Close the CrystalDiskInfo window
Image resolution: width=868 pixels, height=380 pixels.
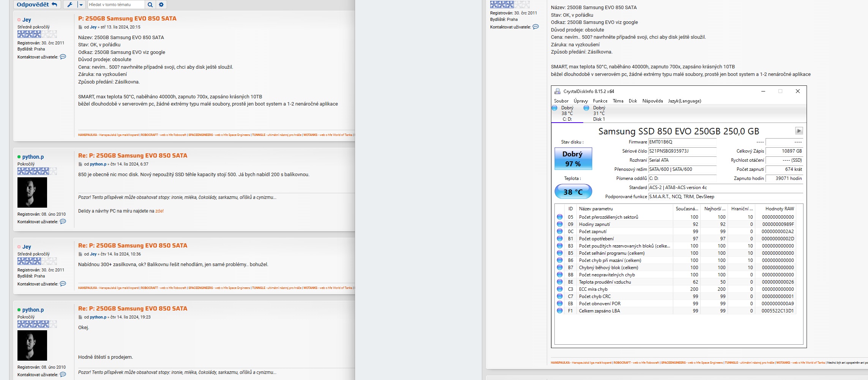tap(798, 91)
